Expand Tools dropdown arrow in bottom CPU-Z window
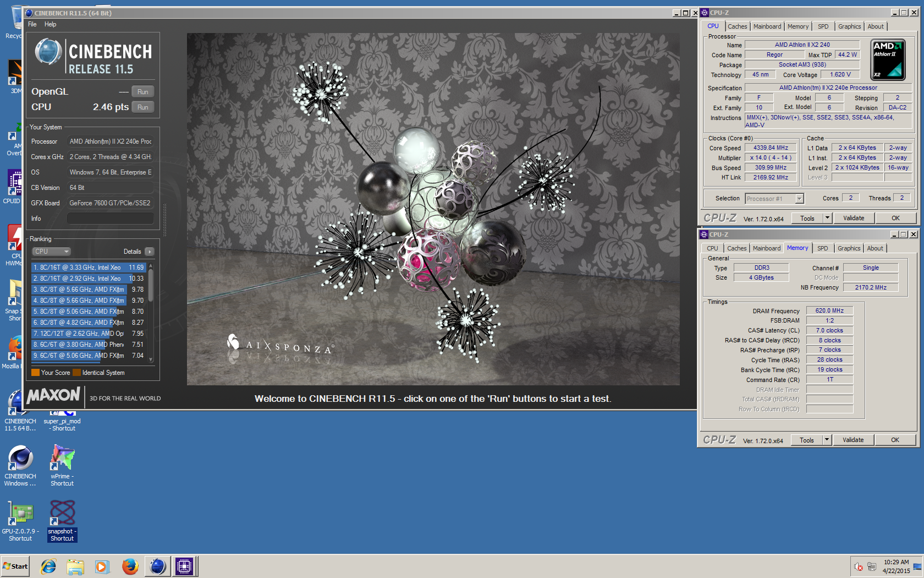This screenshot has width=924, height=578. [826, 440]
